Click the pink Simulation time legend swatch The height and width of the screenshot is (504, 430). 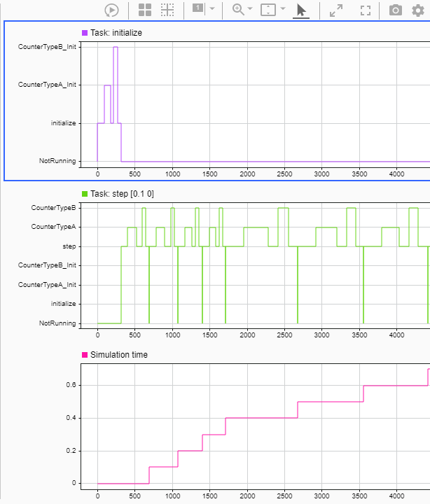click(x=85, y=355)
